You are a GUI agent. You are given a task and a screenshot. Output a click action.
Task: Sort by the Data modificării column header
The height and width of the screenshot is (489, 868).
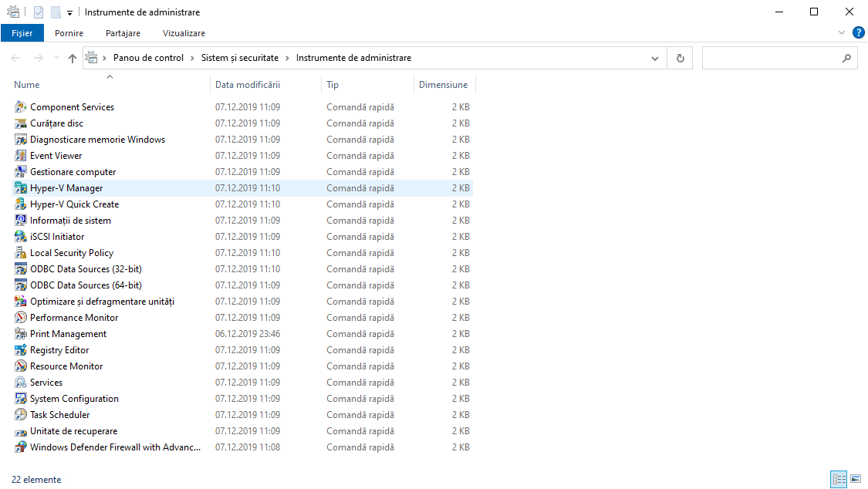[248, 85]
